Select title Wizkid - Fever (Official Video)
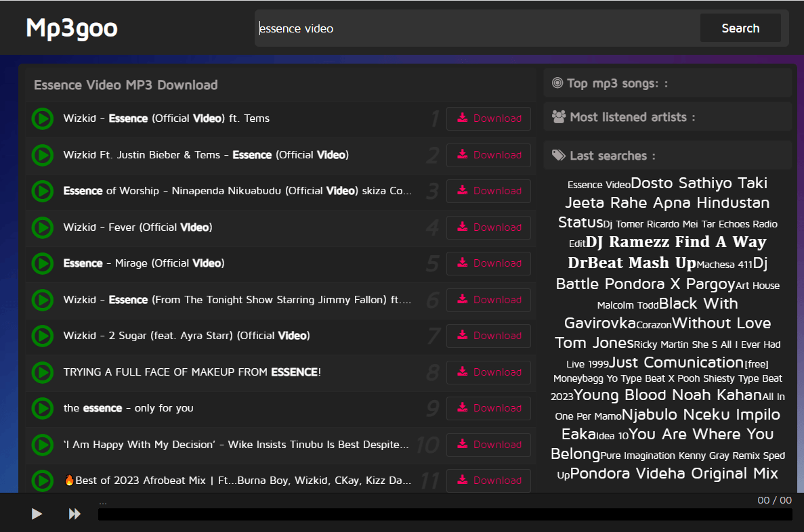This screenshot has height=532, width=804. (137, 227)
